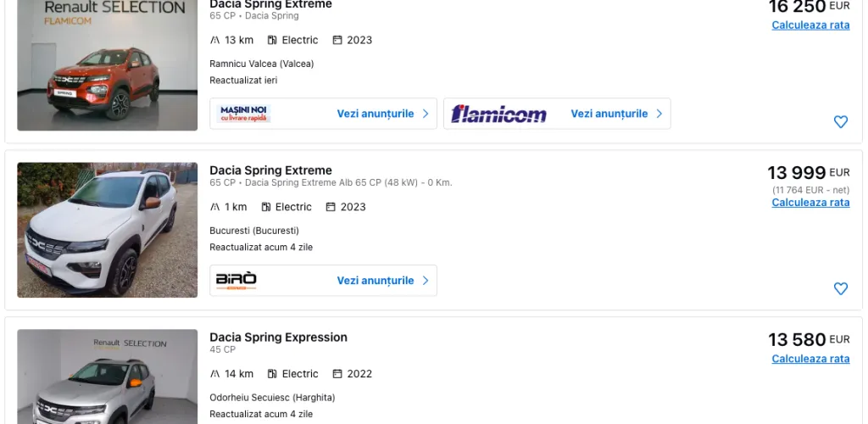Open 'Calculeaza rata' for the 13 999 EUR car
Image resolution: width=868 pixels, height=424 pixels.
pos(810,203)
